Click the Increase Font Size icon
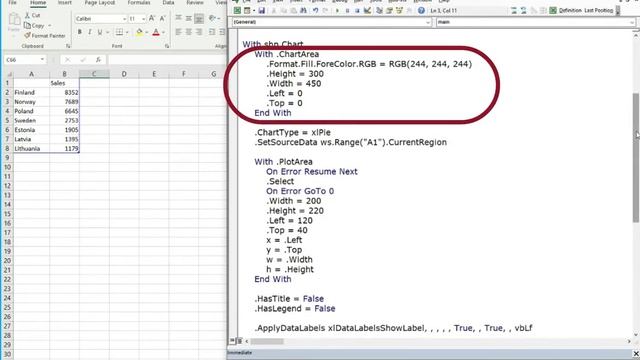 (x=152, y=18)
